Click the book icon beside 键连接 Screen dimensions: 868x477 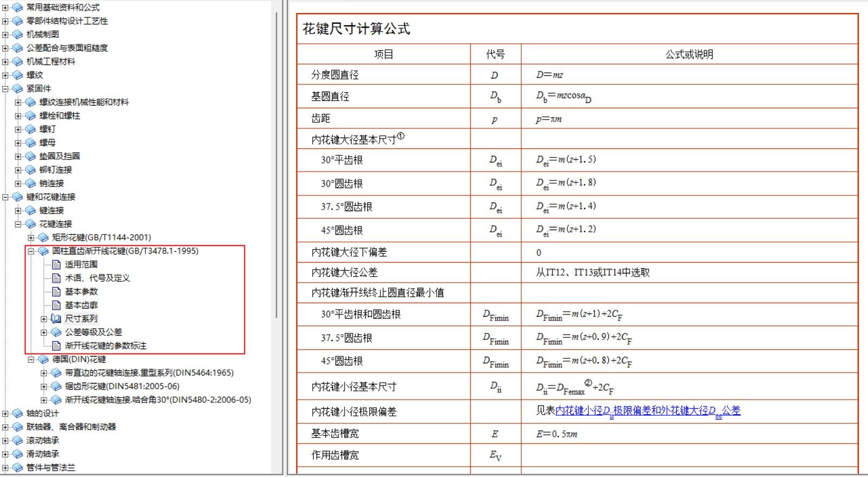tap(31, 211)
